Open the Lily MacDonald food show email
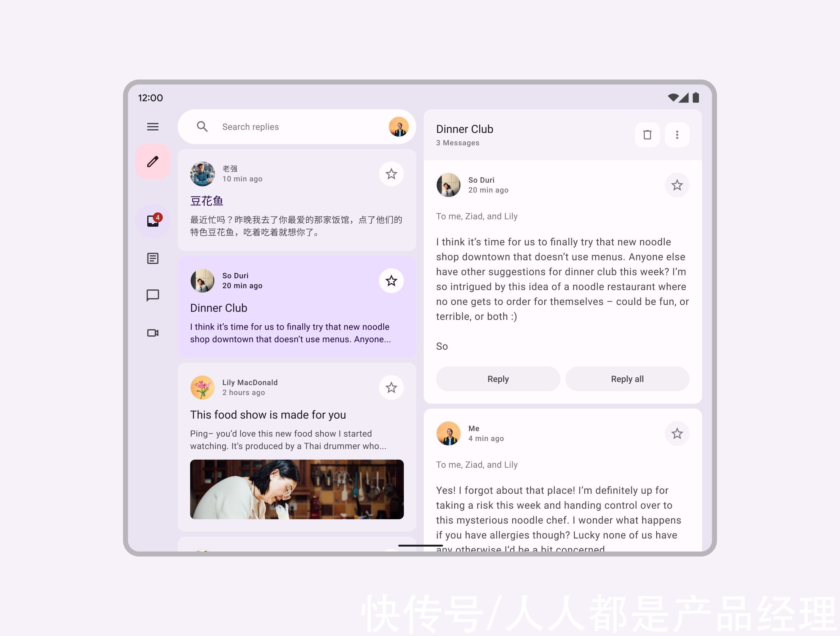The height and width of the screenshot is (636, 840). [296, 414]
